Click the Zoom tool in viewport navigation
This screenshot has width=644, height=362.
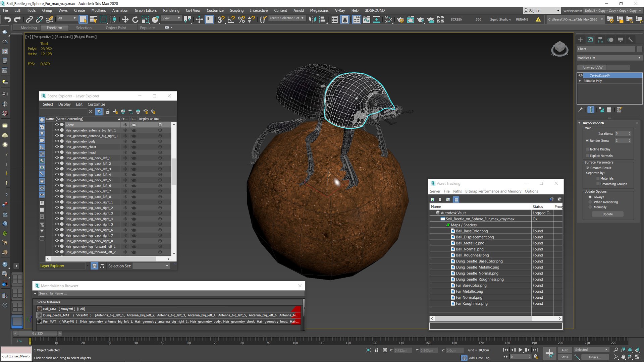[615, 350]
